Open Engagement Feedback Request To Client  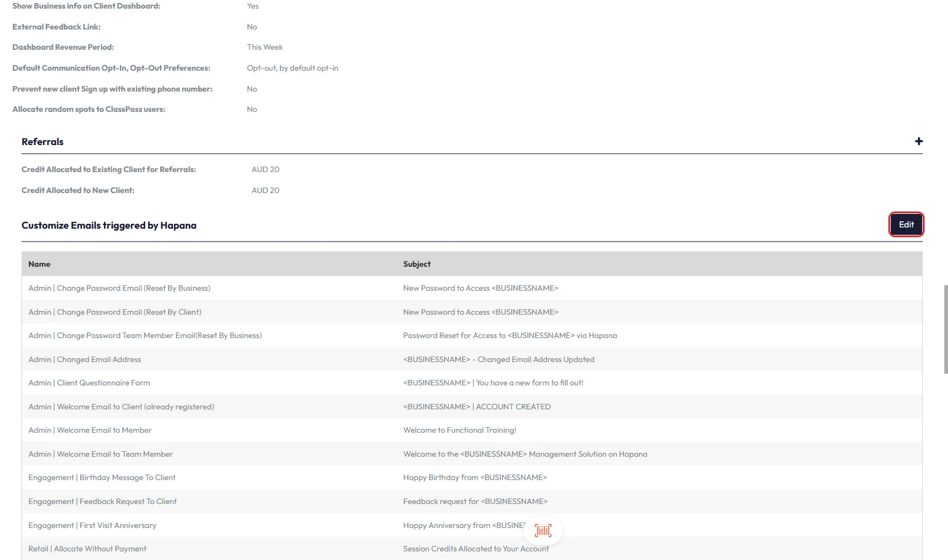[103, 502]
